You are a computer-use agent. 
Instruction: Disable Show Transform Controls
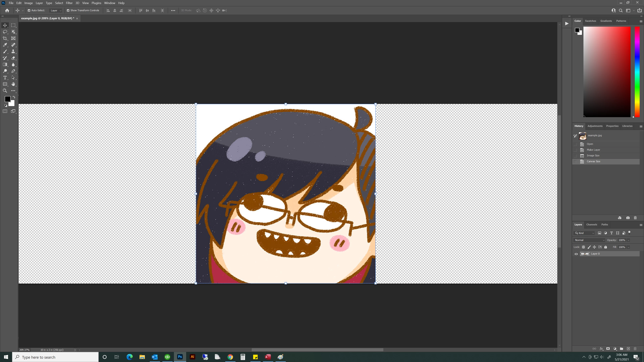click(x=68, y=11)
